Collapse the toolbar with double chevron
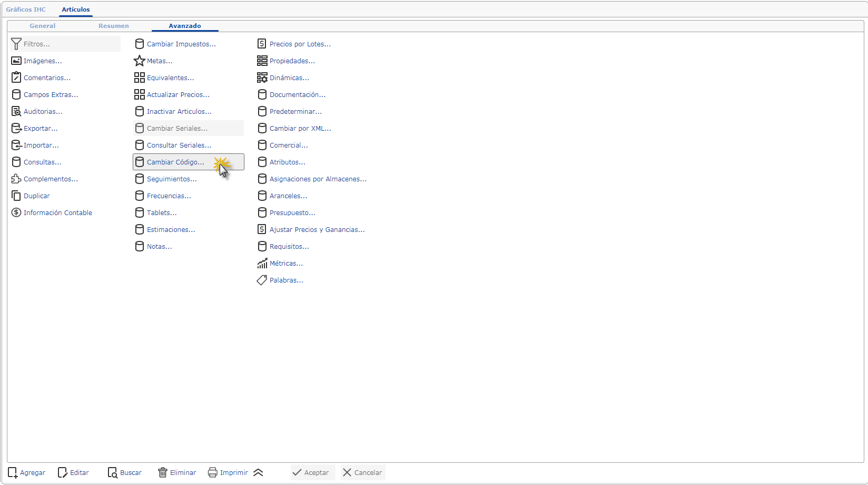 point(258,472)
